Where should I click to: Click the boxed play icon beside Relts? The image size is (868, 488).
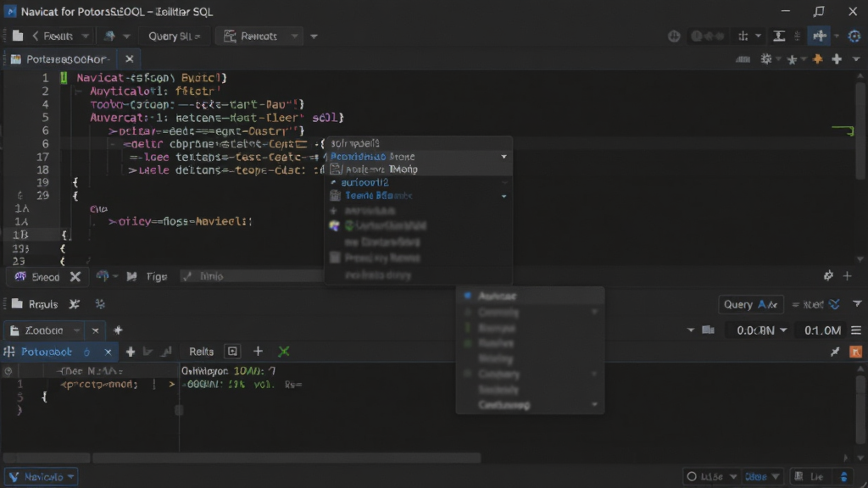(232, 352)
